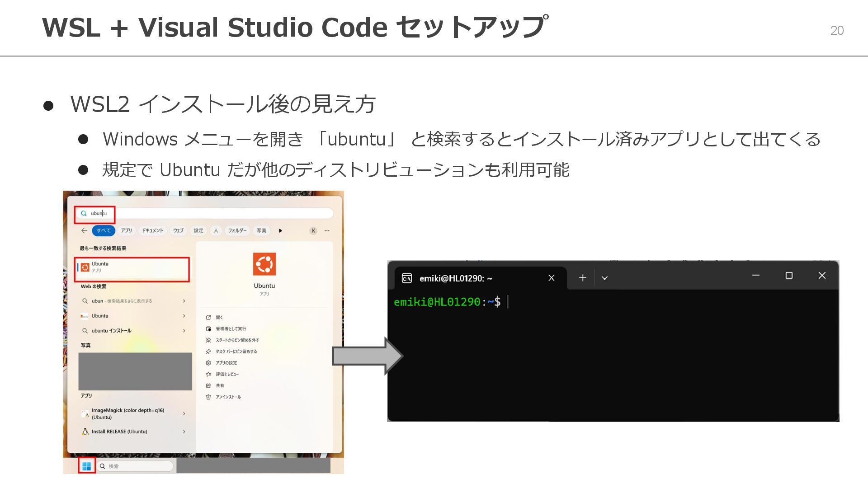868x488 pixels.
Task: Maximize the terminal window
Action: [789, 275]
